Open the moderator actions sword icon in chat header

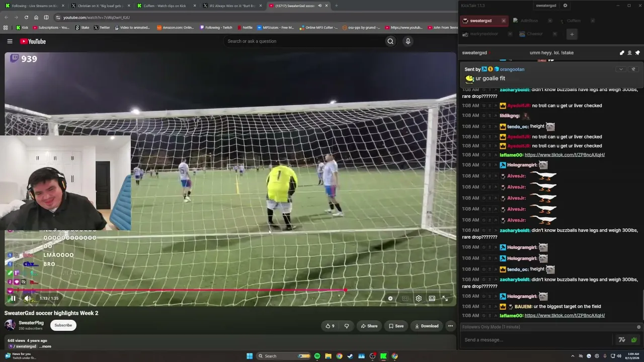coord(622,53)
